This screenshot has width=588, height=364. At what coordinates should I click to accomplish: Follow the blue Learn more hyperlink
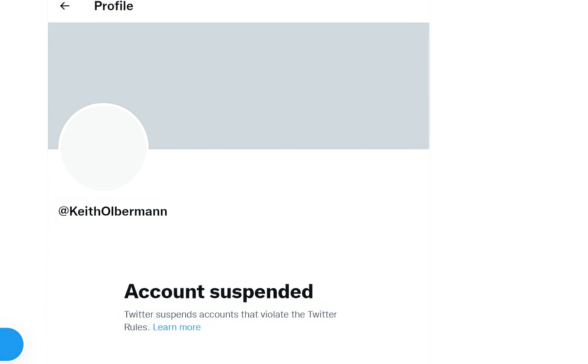tap(177, 327)
